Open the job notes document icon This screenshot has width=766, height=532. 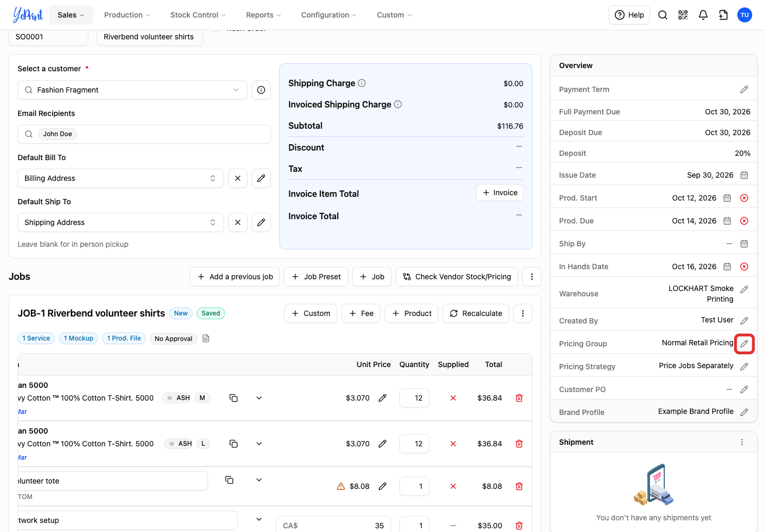click(206, 338)
